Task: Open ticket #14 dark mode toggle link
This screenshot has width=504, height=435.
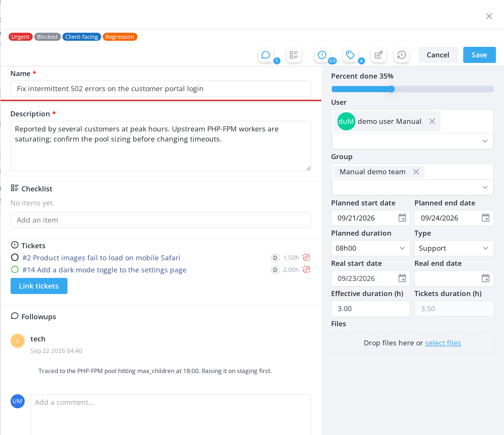Action: (x=104, y=270)
